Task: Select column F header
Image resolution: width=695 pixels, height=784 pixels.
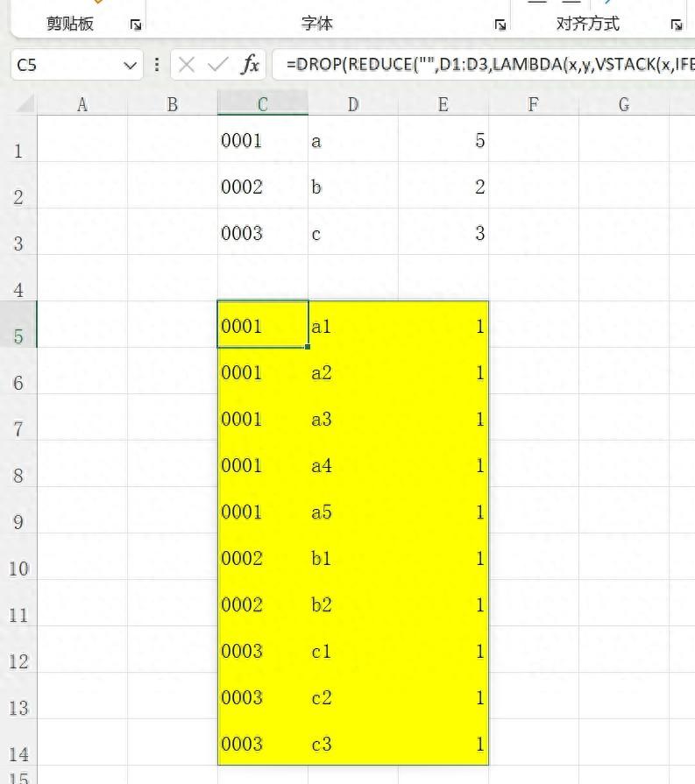Action: 534,104
